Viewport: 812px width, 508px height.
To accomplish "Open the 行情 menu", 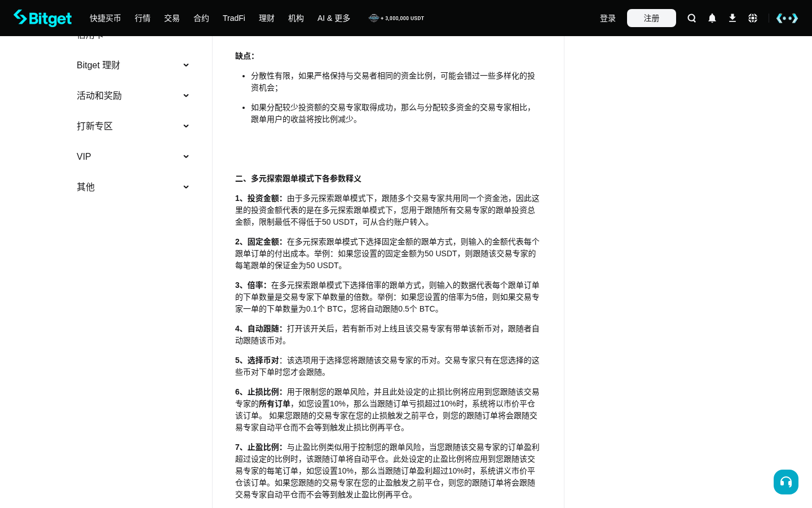I will pyautogui.click(x=143, y=18).
